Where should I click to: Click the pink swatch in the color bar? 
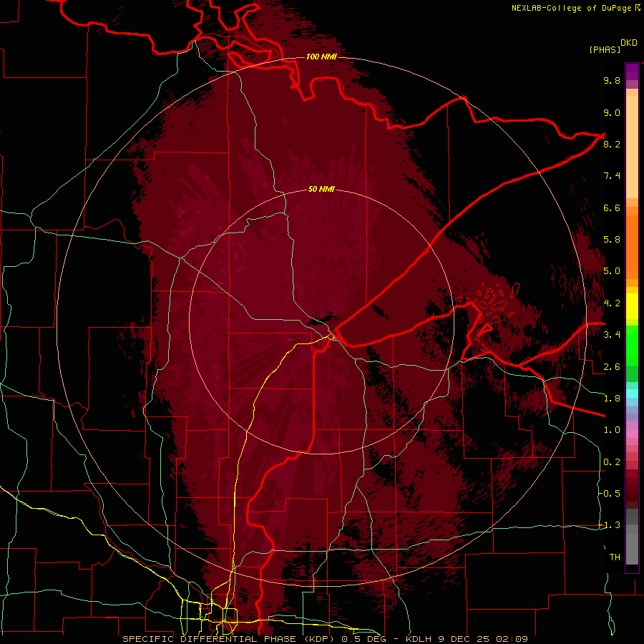(x=632, y=434)
